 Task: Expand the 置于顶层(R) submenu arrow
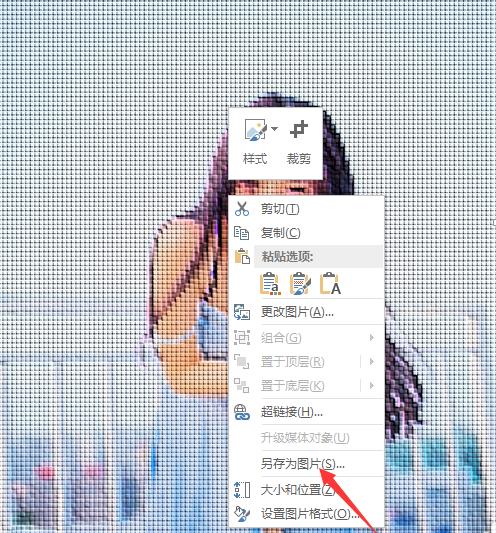pyautogui.click(x=372, y=361)
